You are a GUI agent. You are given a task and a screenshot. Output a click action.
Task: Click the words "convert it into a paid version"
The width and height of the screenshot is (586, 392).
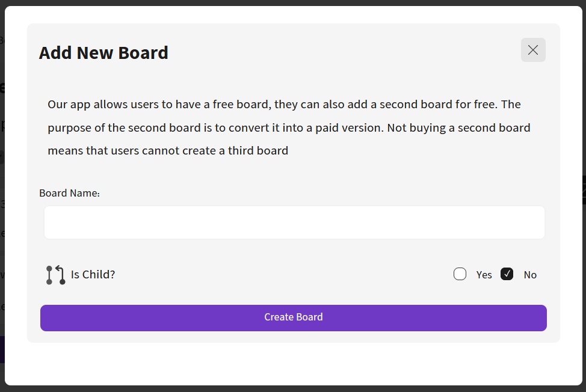308,127
